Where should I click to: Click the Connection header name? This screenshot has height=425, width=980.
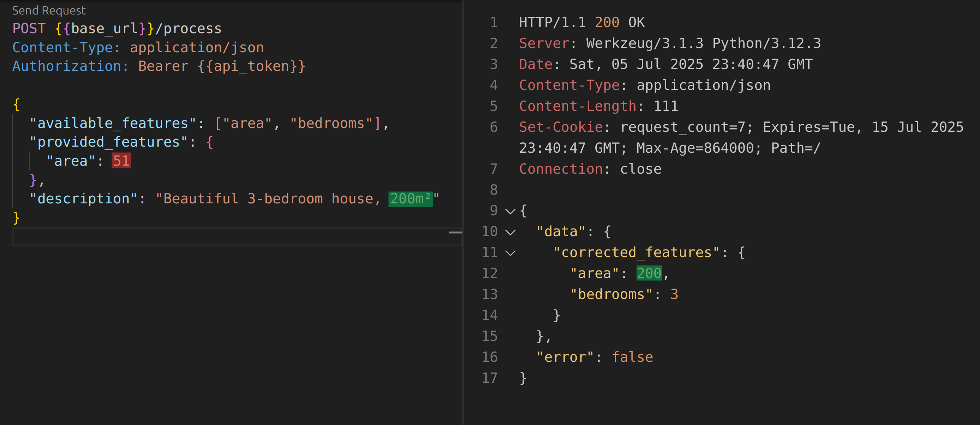click(x=561, y=169)
